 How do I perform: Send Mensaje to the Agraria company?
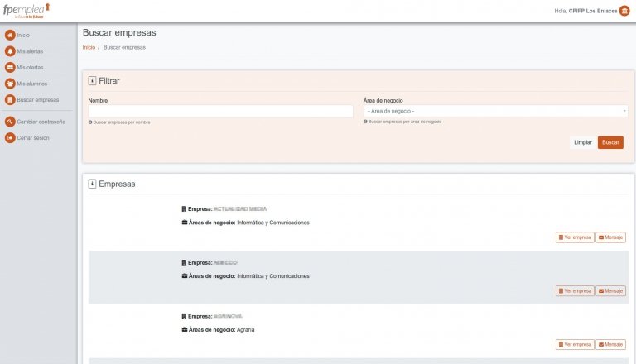610,344
